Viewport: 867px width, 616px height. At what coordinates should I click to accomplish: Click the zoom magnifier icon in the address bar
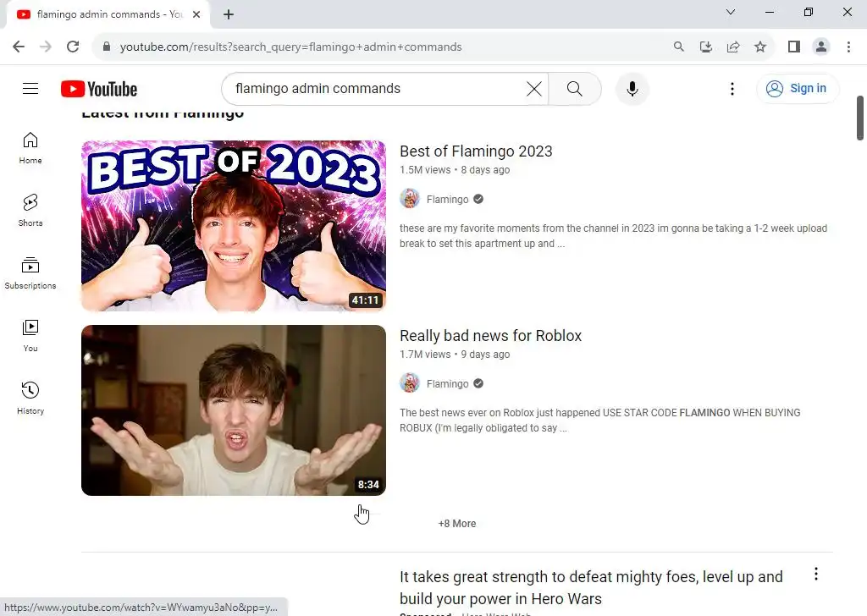(678, 47)
